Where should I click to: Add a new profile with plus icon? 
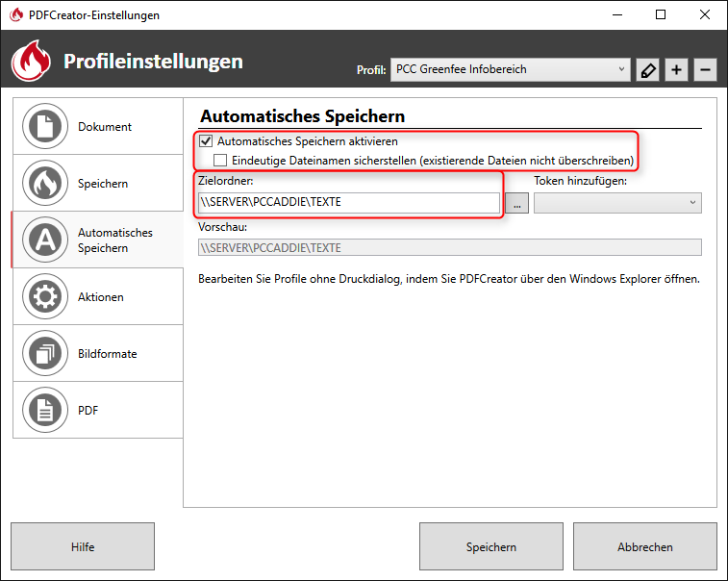coord(676,70)
